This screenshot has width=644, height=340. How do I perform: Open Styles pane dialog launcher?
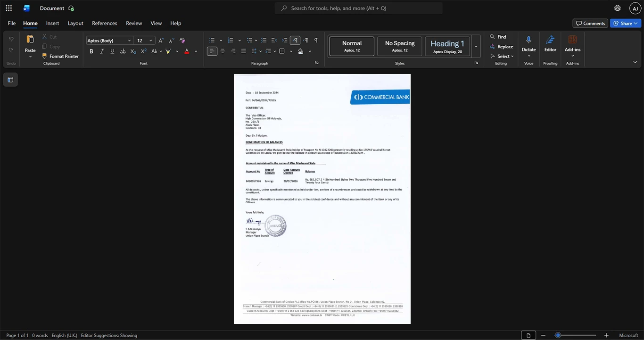(476, 63)
